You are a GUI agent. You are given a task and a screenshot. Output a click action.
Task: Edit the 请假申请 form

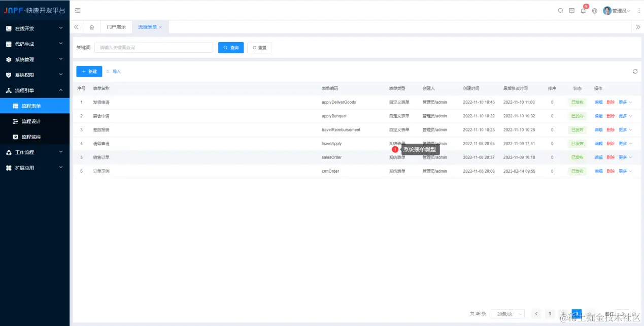(x=599, y=144)
